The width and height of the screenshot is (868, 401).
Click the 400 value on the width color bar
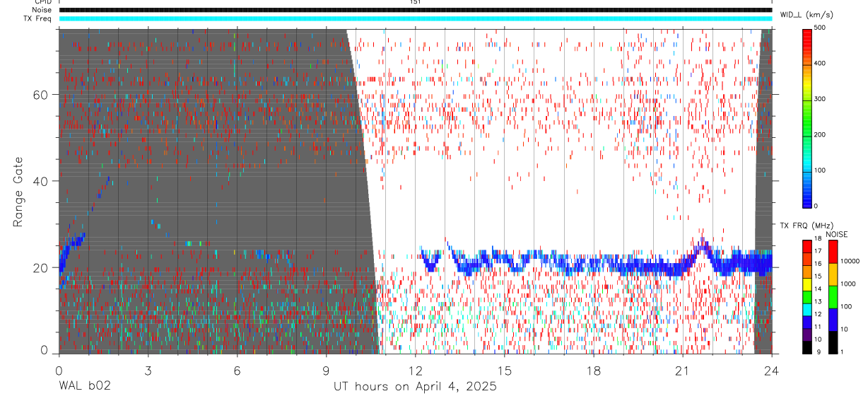(x=820, y=63)
